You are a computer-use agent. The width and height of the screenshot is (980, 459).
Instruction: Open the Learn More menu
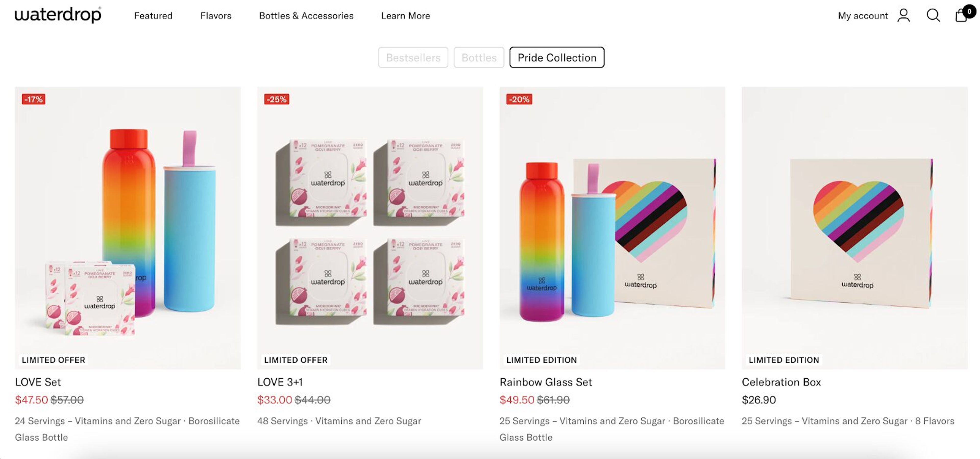pyautogui.click(x=406, y=16)
